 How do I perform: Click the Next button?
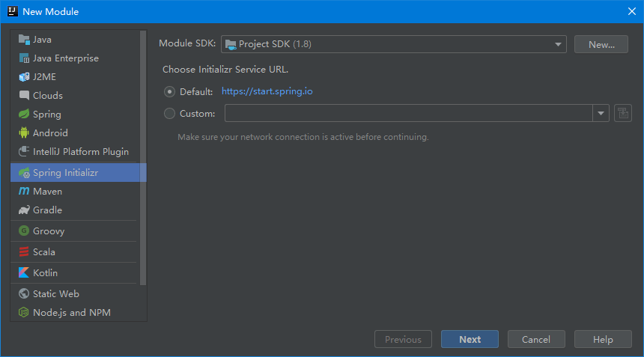point(470,339)
